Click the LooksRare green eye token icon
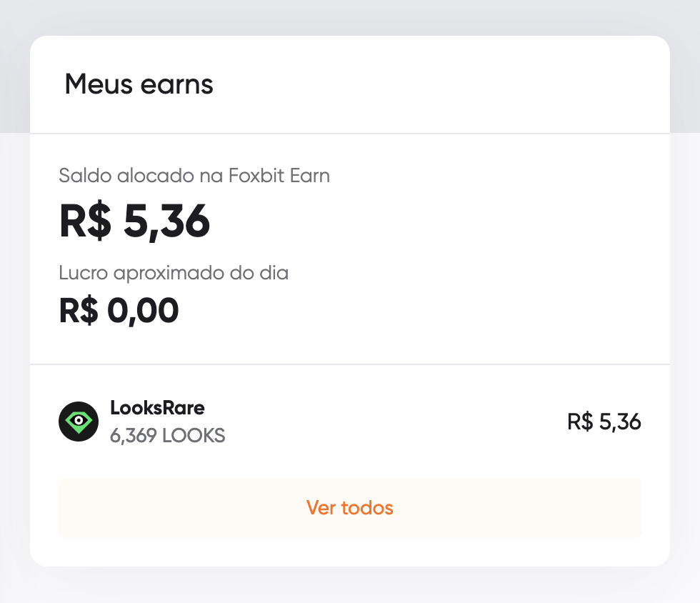 [x=79, y=422]
